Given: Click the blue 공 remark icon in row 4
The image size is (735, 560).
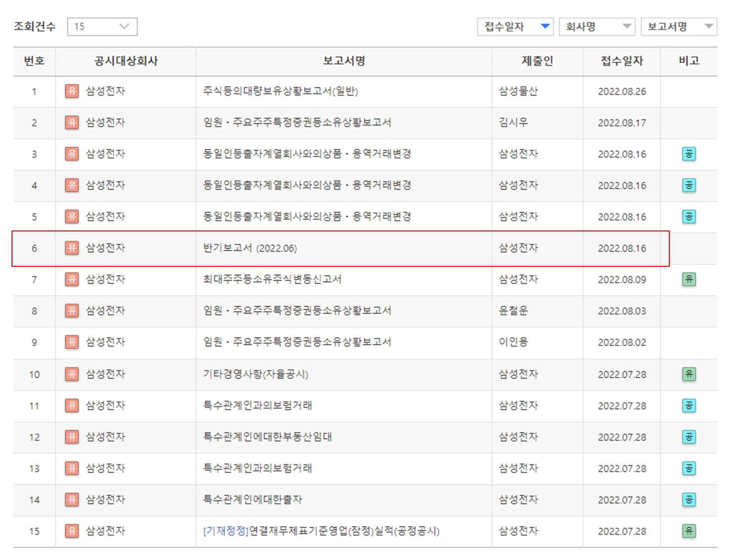Looking at the screenshot, I should click(x=689, y=185).
